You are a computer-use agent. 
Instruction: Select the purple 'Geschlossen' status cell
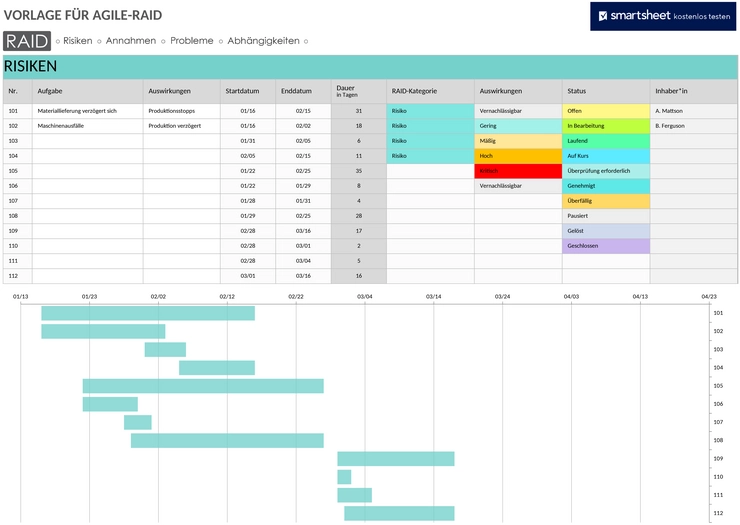click(606, 246)
